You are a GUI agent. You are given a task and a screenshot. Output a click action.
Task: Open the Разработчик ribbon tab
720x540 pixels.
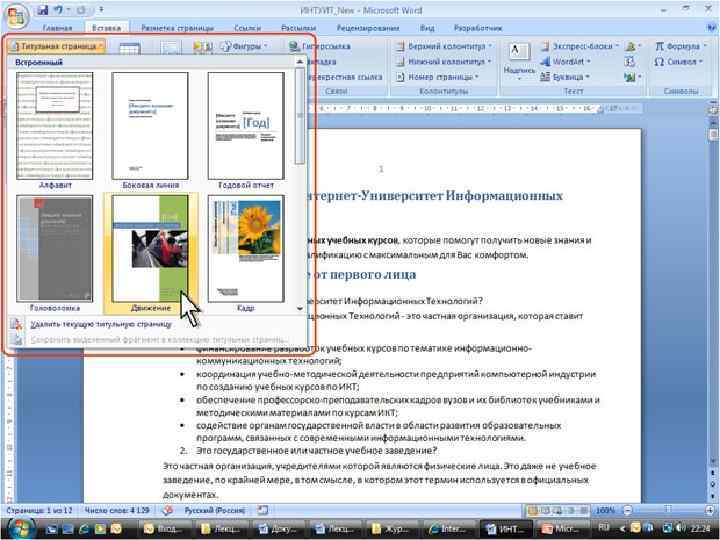click(x=478, y=28)
